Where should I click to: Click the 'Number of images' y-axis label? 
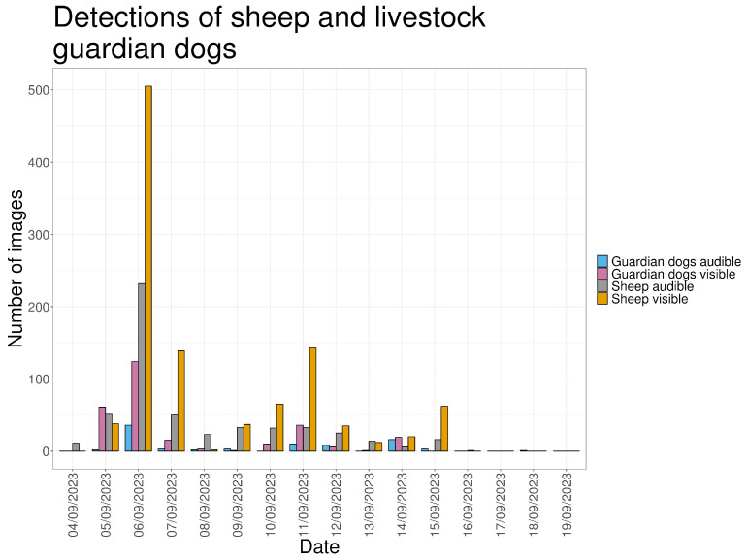pyautogui.click(x=16, y=268)
